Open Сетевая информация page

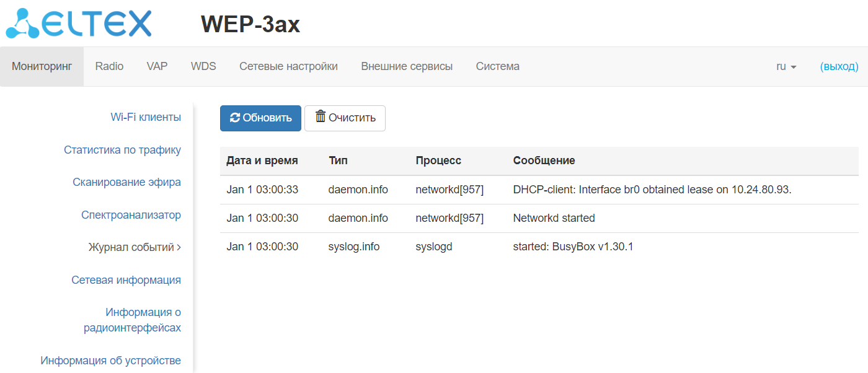click(126, 280)
